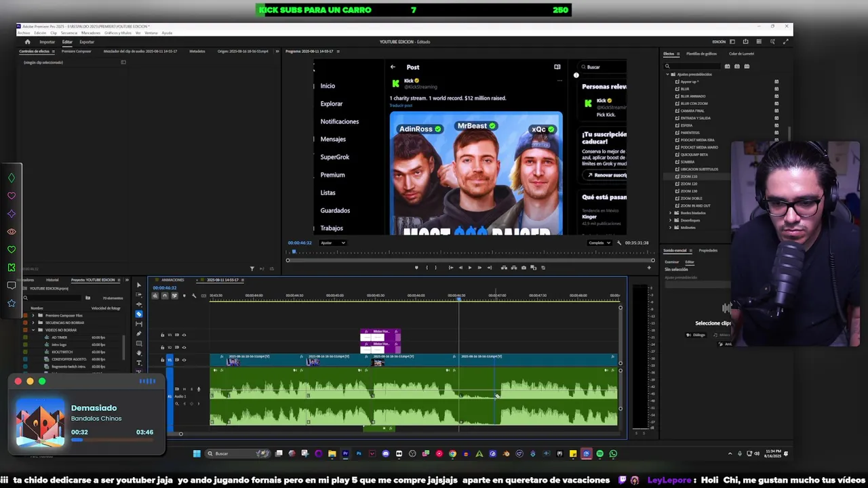Open the Propiedades panel tab
The image size is (868, 488).
pyautogui.click(x=708, y=250)
